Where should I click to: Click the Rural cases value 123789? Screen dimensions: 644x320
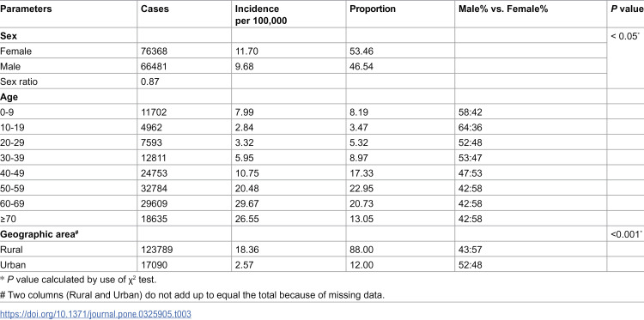click(156, 250)
